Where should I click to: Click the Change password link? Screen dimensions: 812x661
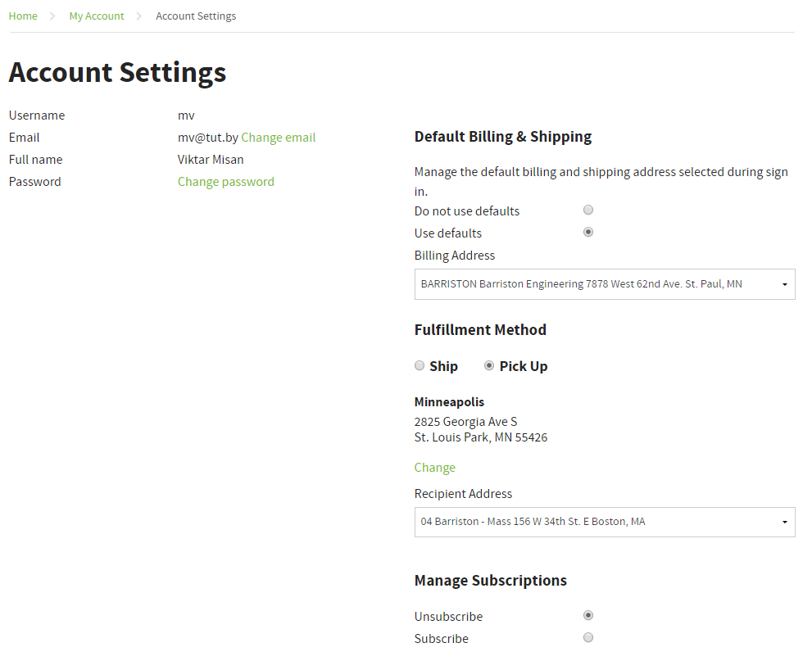click(226, 182)
